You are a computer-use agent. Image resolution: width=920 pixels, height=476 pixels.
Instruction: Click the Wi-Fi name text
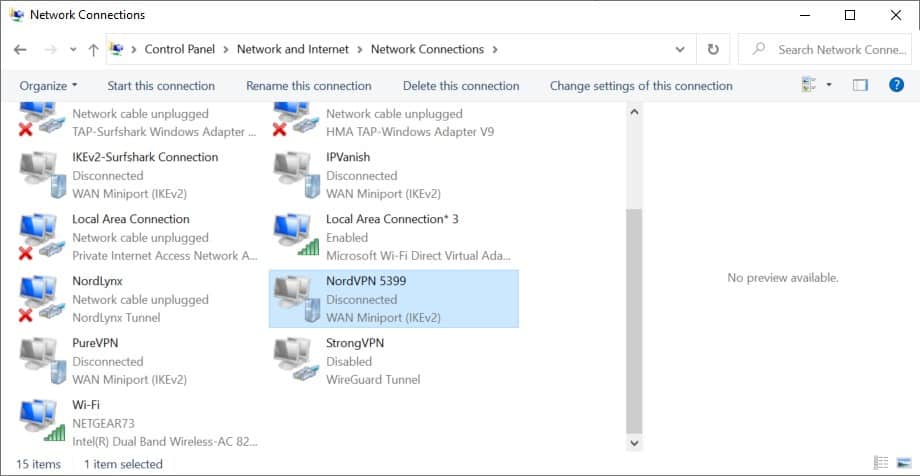coord(86,404)
